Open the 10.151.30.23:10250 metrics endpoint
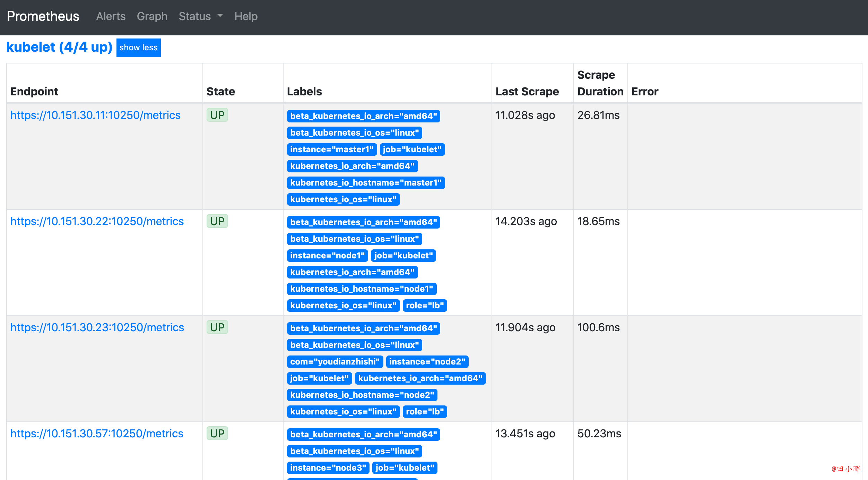Screen dimensions: 868x480 97,327
